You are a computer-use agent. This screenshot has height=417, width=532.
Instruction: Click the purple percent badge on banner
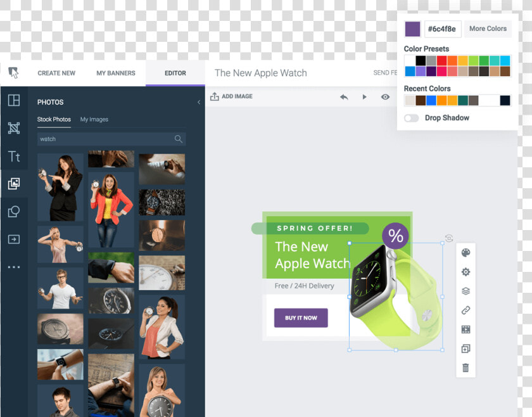[x=395, y=236]
